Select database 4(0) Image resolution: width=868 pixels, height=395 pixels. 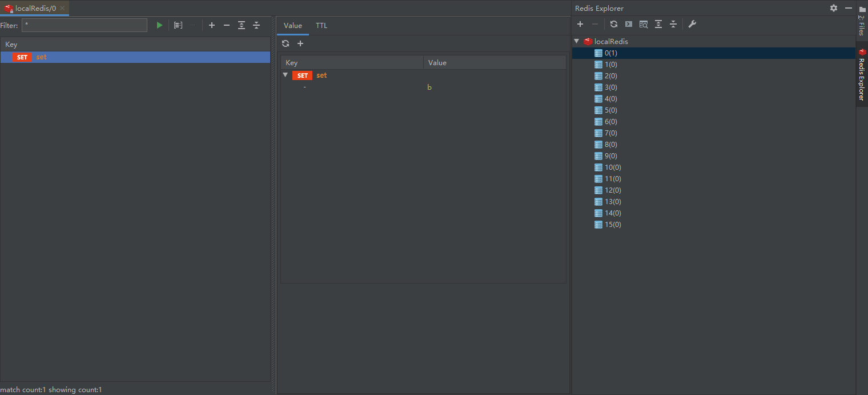pos(610,99)
